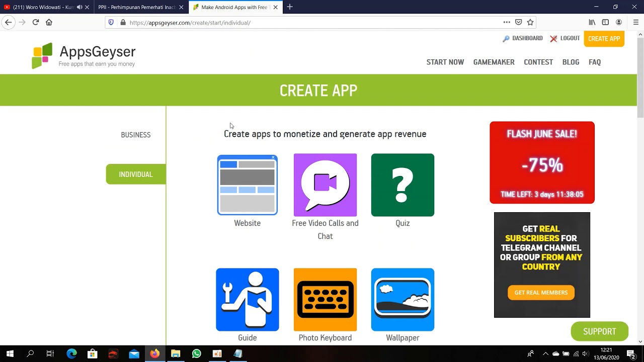Open Task View in the taskbar
The width and height of the screenshot is (644, 362).
(50, 354)
